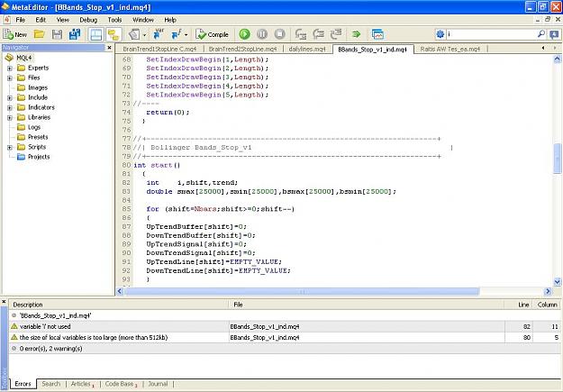Stop debugging with the stop icon
Image resolution: width=563 pixels, height=392 pixels.
(x=280, y=34)
